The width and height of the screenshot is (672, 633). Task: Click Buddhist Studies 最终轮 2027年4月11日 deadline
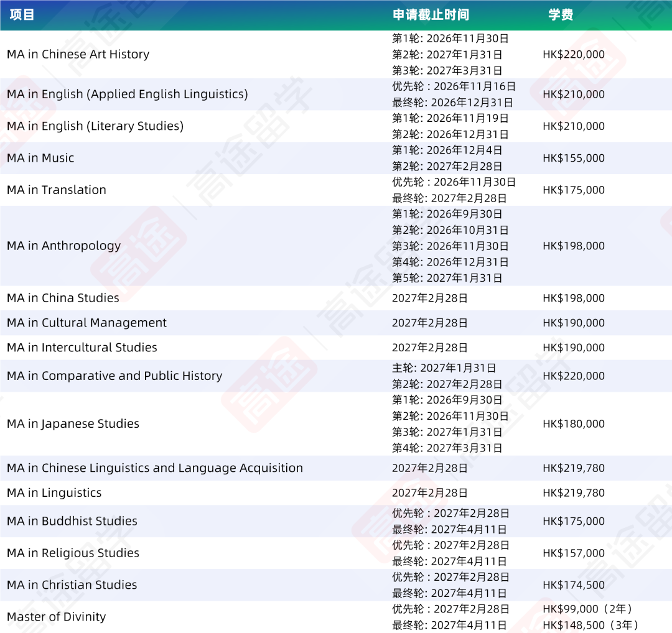(449, 530)
